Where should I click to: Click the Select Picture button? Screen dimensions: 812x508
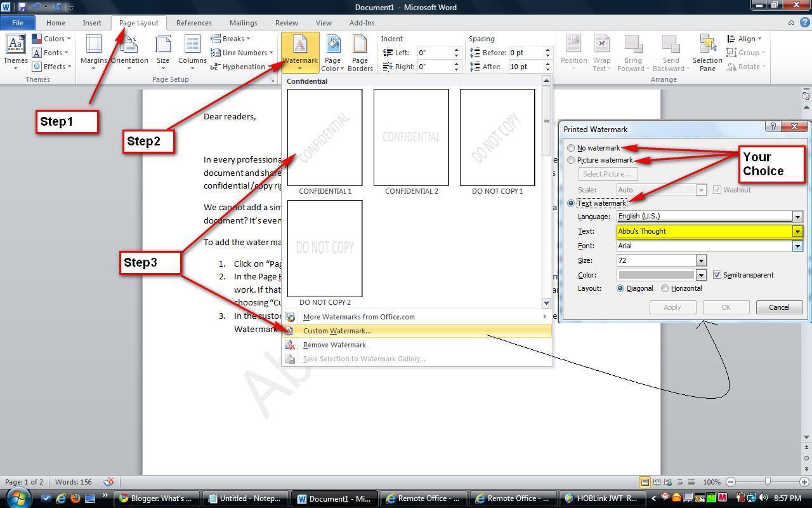pyautogui.click(x=607, y=173)
